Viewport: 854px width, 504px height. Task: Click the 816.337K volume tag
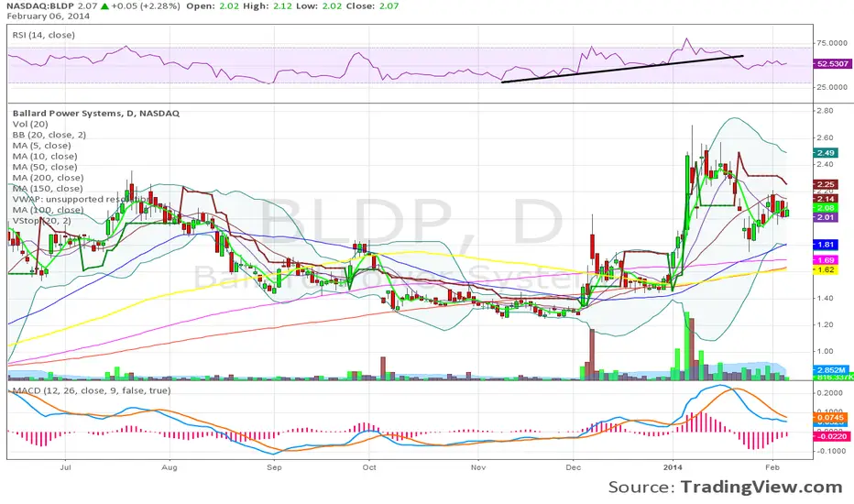[833, 377]
